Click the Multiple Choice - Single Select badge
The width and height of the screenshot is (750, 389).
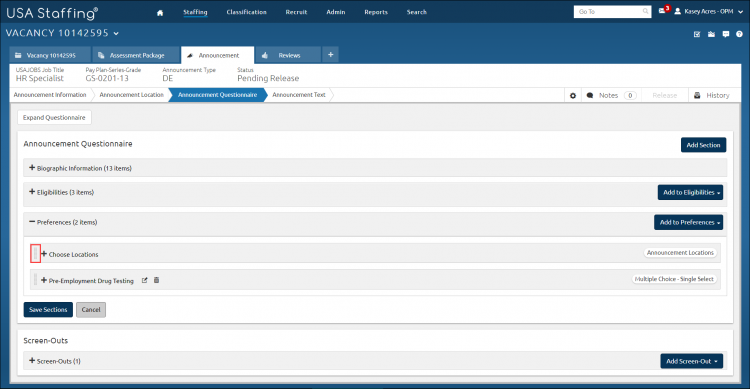(674, 279)
